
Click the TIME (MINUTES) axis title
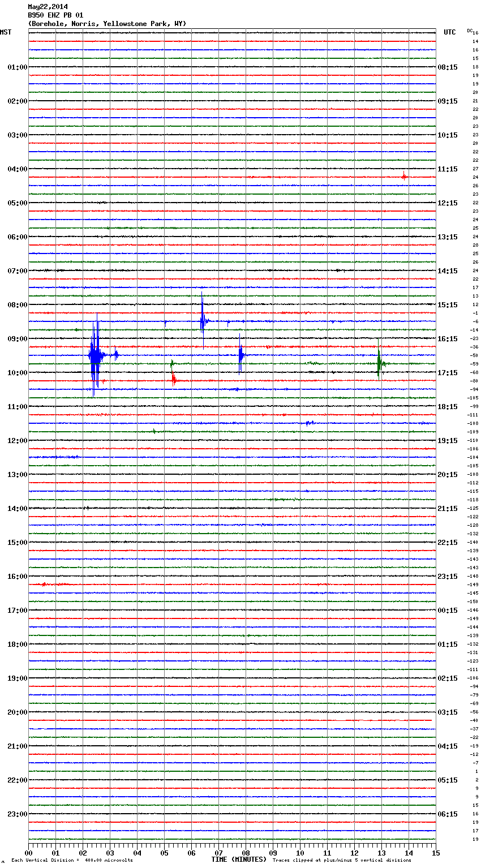coord(239,859)
